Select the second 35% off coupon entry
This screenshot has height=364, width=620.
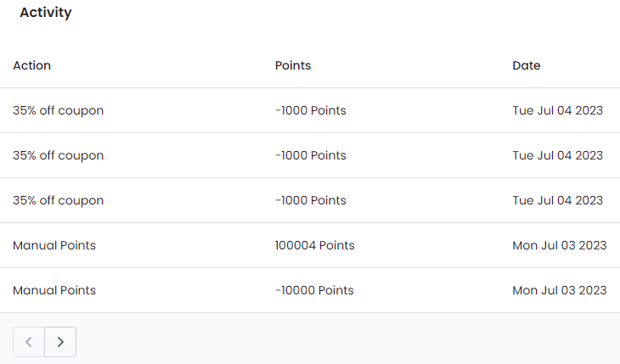pyautogui.click(x=58, y=155)
